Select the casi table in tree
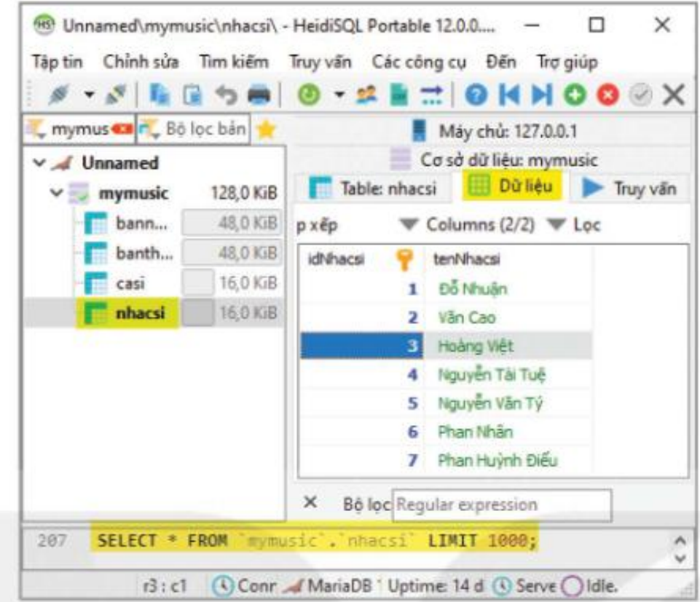This screenshot has height=602, width=700. point(130,283)
